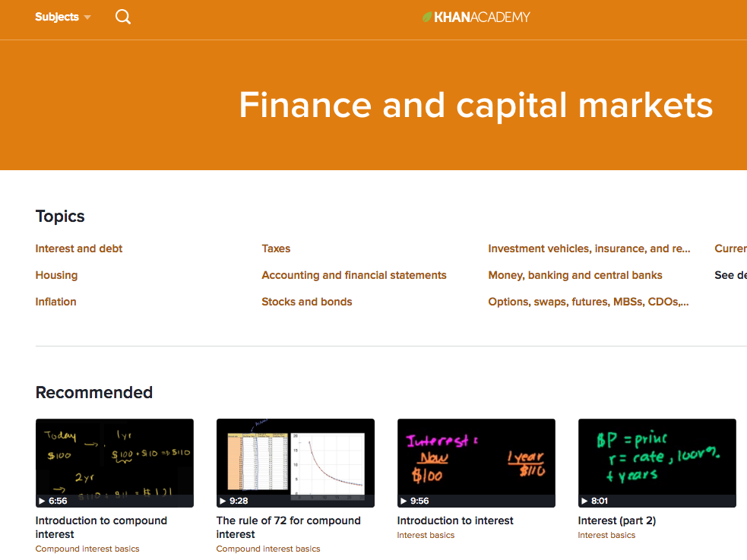
Task: Click the Introduction to interest title
Action: (455, 521)
